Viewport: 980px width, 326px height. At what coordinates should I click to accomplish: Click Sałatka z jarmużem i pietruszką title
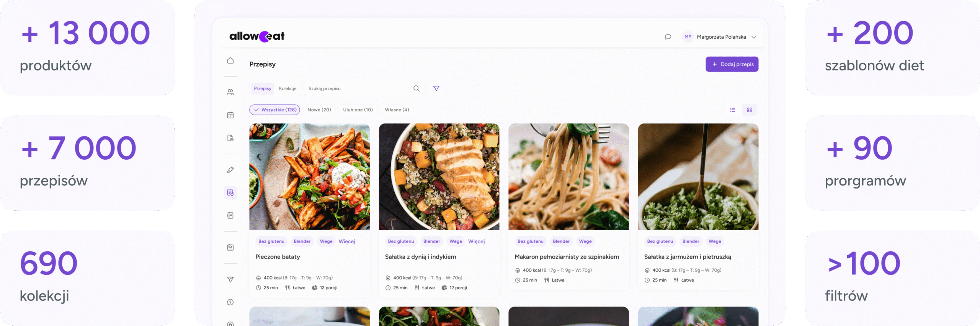(688, 257)
